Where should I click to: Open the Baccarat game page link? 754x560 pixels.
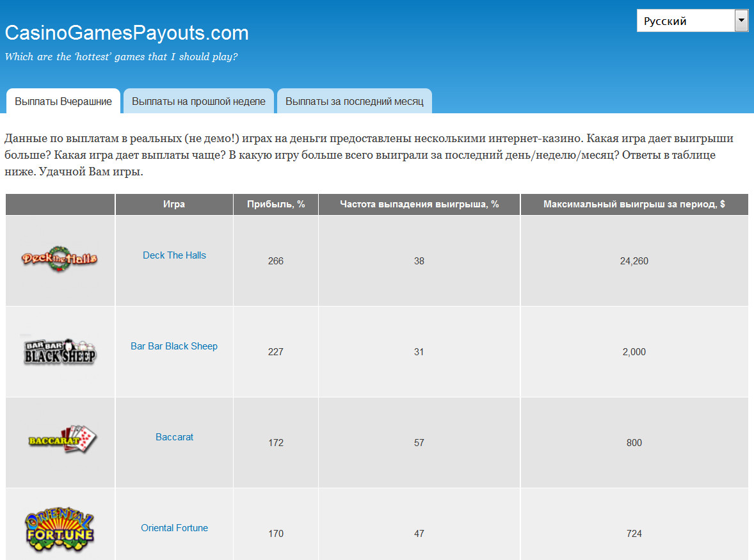tap(174, 436)
